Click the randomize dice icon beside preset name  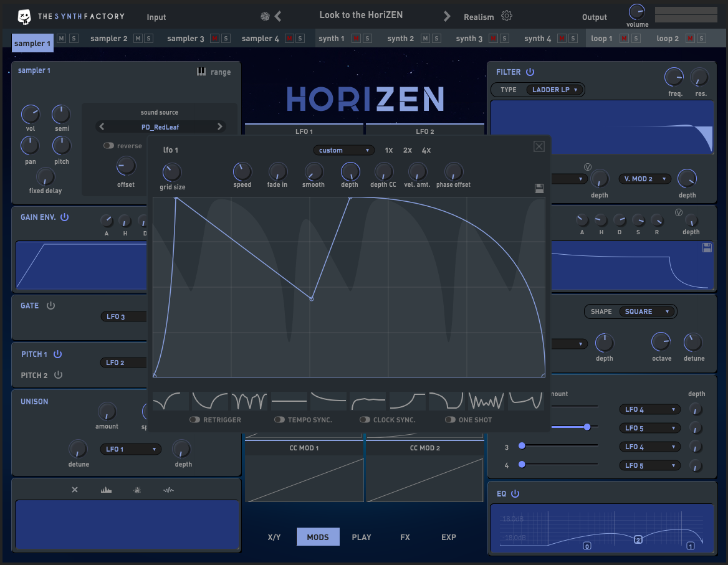tap(265, 16)
